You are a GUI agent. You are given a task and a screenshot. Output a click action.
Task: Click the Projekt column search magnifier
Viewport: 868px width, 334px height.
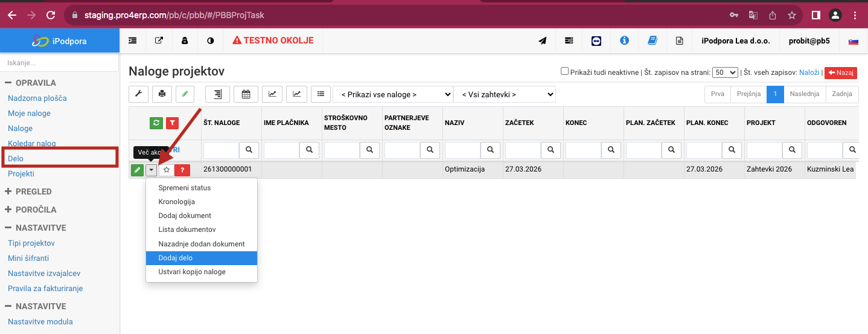coord(792,149)
